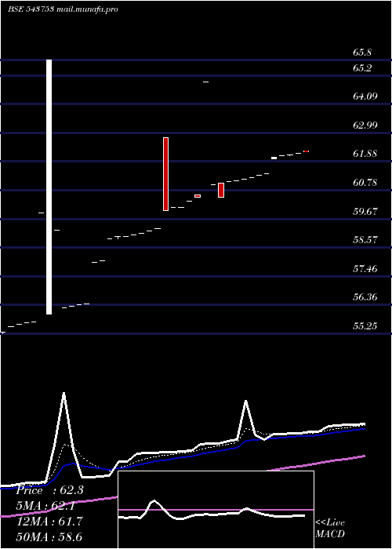Screen dimensions: 392x549
Task: Select the 58.57 price level label
Action: pos(365,240)
